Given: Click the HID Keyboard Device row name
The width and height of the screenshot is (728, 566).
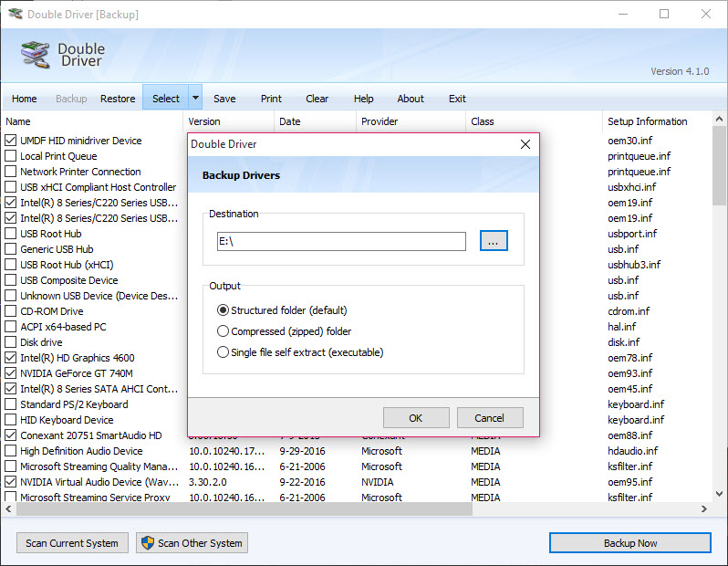Looking at the screenshot, I should pyautogui.click(x=67, y=420).
